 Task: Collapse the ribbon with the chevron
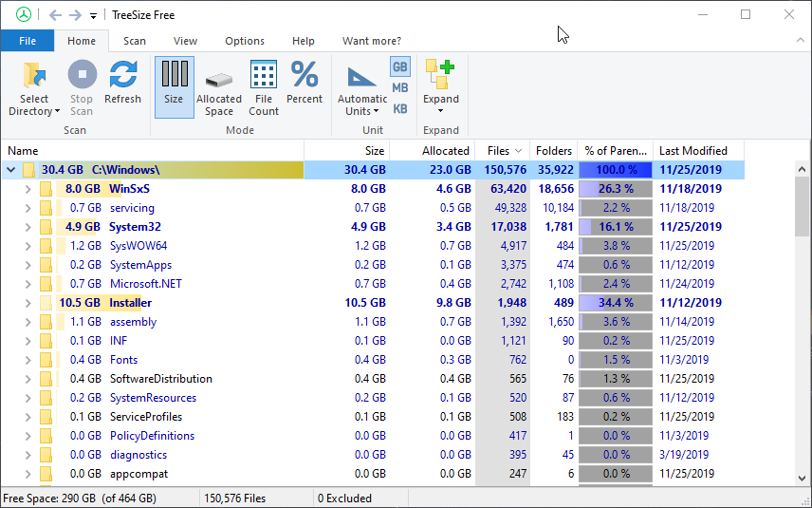(800, 41)
